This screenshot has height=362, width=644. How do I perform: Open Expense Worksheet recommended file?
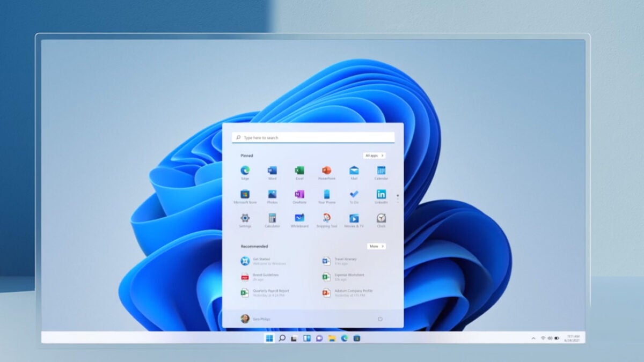(343, 277)
